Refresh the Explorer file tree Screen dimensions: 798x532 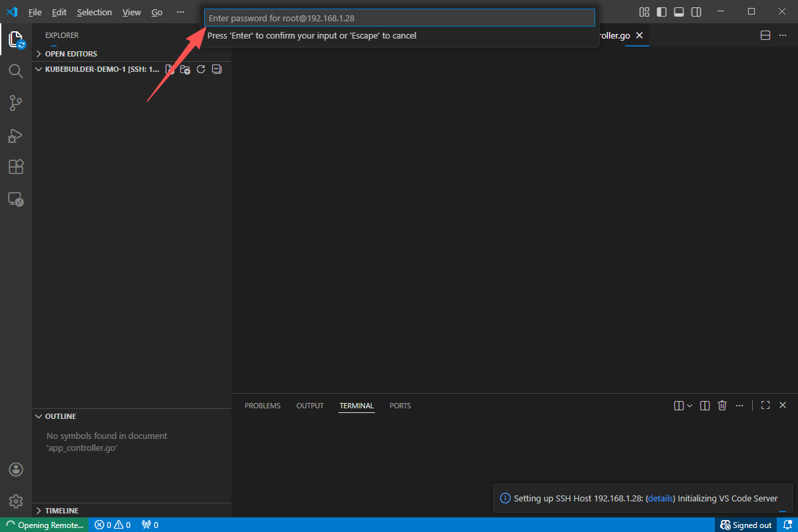pos(201,69)
